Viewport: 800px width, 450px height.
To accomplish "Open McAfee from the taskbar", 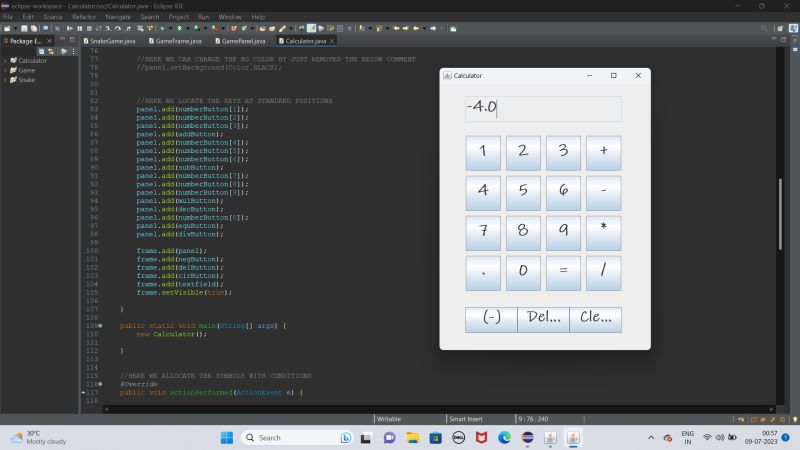I will (481, 438).
